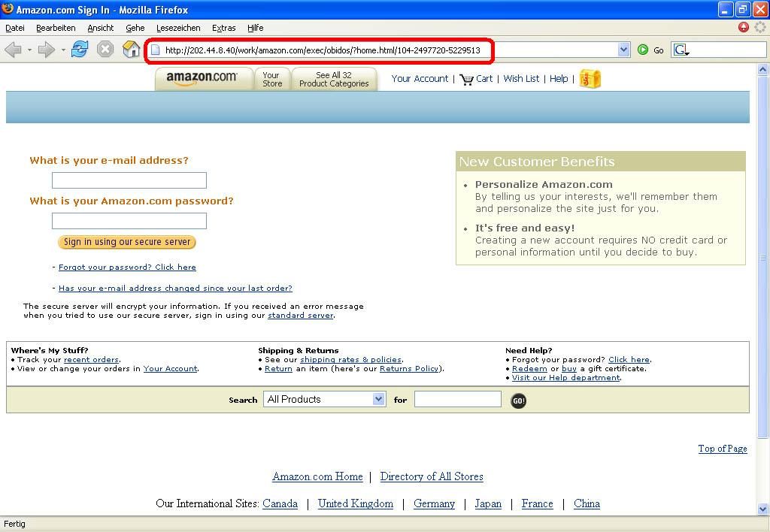Open the Gehe menu
This screenshot has height=532, width=770.
tap(135, 28)
